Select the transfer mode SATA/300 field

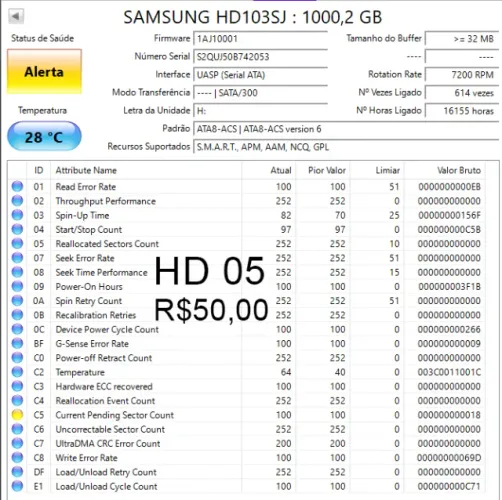coord(261,93)
